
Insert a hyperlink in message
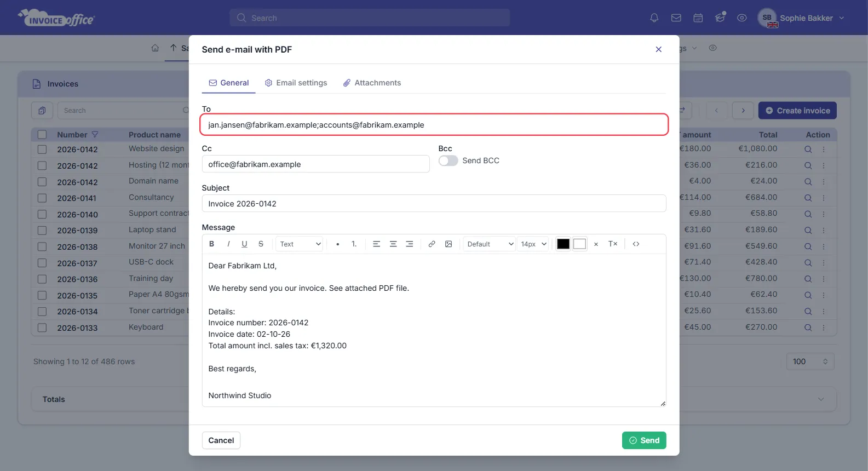click(x=432, y=244)
